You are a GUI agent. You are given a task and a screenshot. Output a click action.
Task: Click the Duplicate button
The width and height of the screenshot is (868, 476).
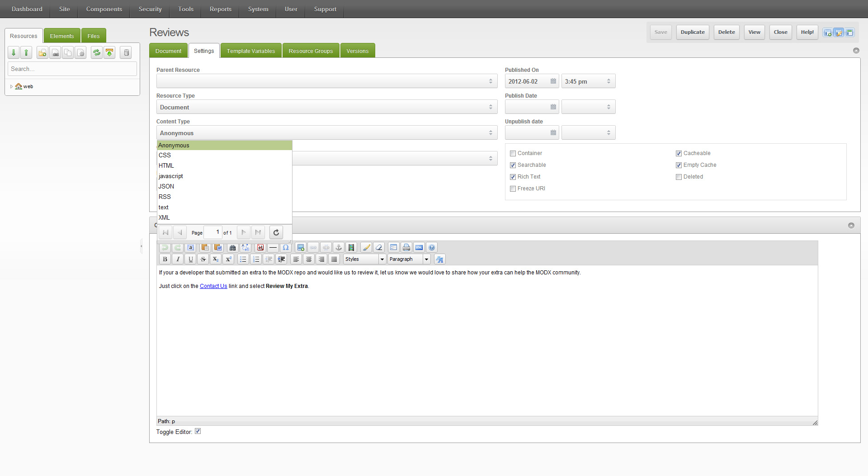point(693,32)
